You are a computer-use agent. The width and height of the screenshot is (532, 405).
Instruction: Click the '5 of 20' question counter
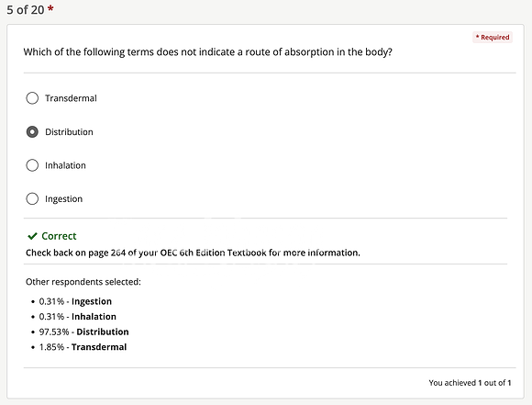(26, 10)
